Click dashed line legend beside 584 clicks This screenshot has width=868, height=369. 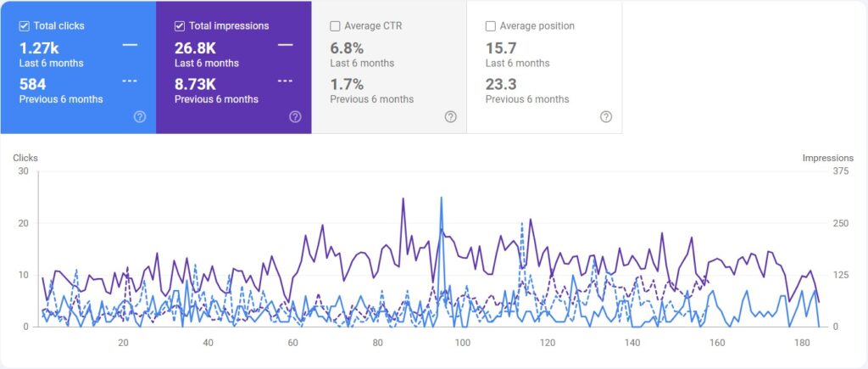(130, 81)
